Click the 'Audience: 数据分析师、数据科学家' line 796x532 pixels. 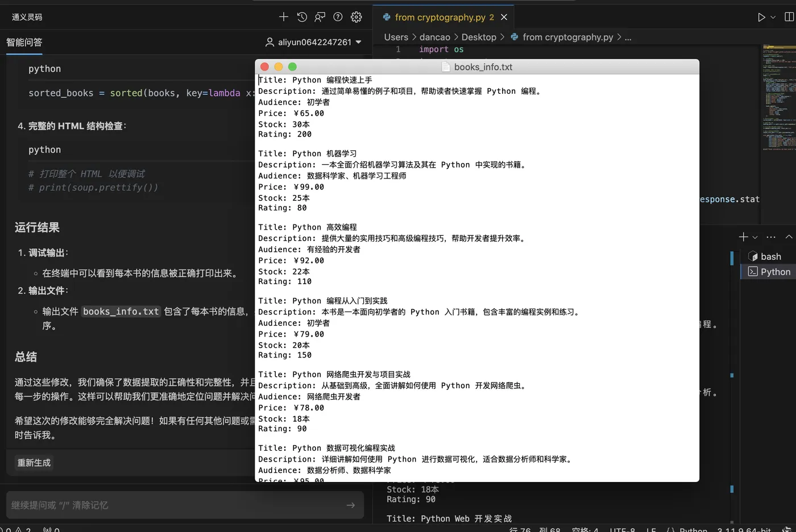pos(325,470)
